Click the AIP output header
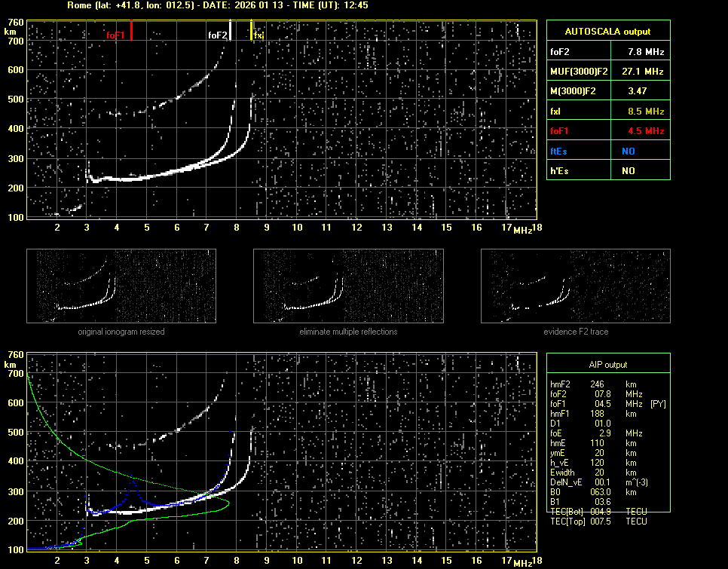This screenshot has height=569, width=728. [607, 365]
